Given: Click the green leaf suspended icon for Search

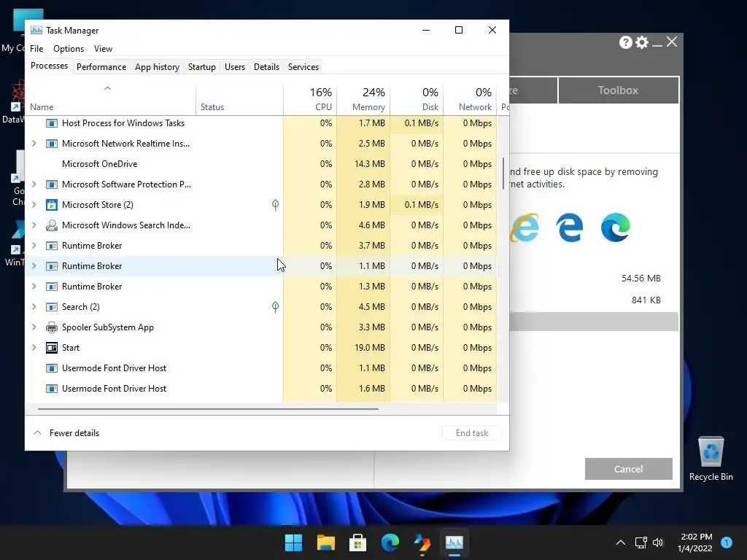Looking at the screenshot, I should (275, 307).
